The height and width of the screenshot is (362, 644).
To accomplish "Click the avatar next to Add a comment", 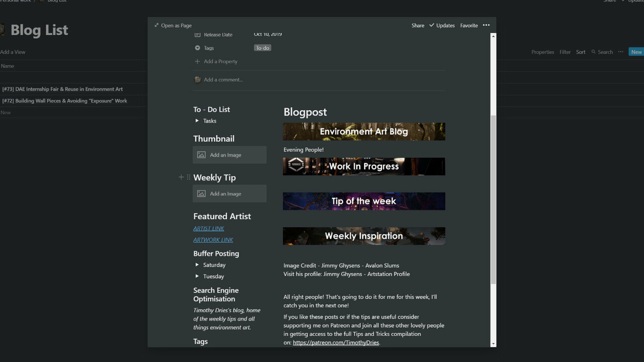I will tap(197, 79).
